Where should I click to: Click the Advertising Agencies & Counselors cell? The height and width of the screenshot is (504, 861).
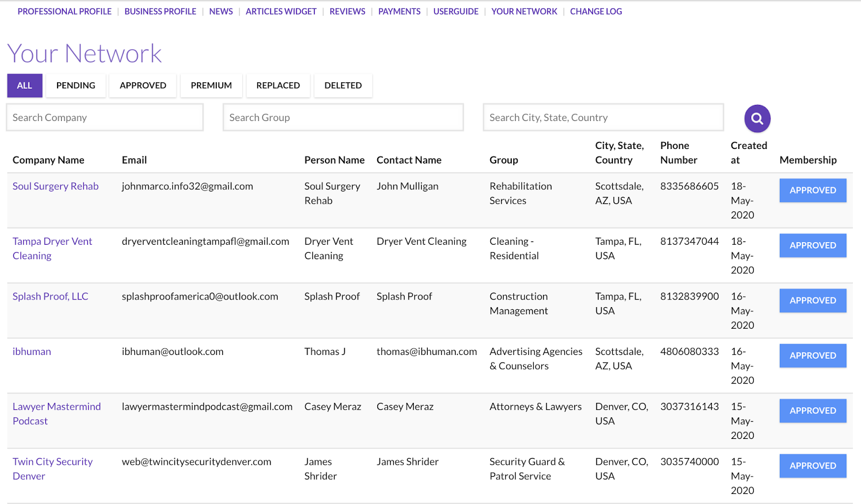536,358
